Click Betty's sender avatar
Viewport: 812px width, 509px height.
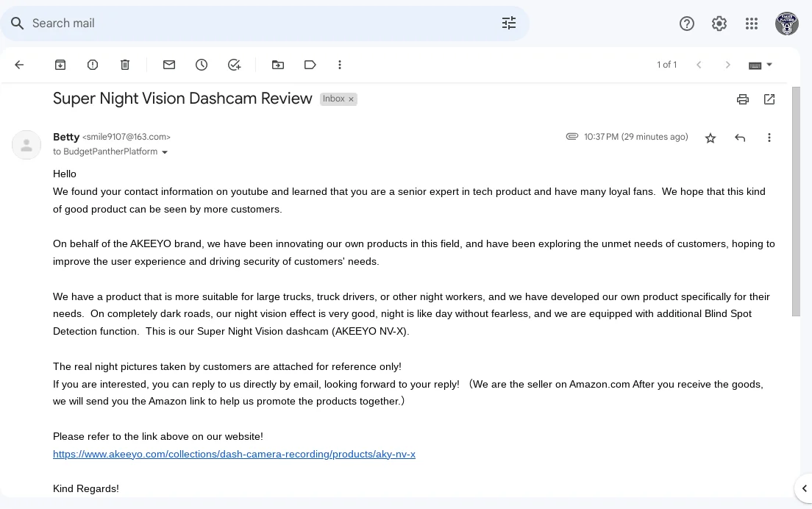(x=26, y=144)
